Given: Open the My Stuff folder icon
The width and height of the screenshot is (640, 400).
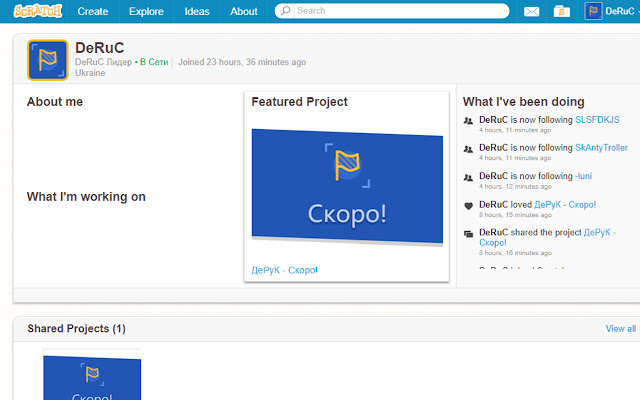Looking at the screenshot, I should [x=562, y=11].
